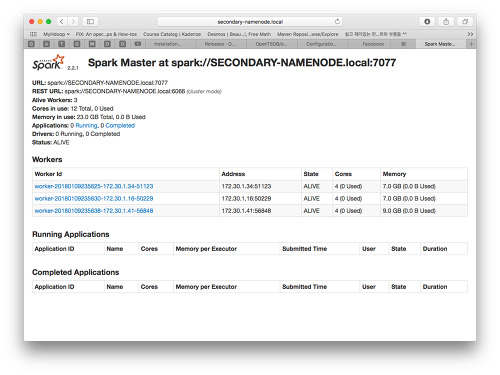The width and height of the screenshot is (500, 375).
Task: Open the Safari downloads button
Action: 427,22
